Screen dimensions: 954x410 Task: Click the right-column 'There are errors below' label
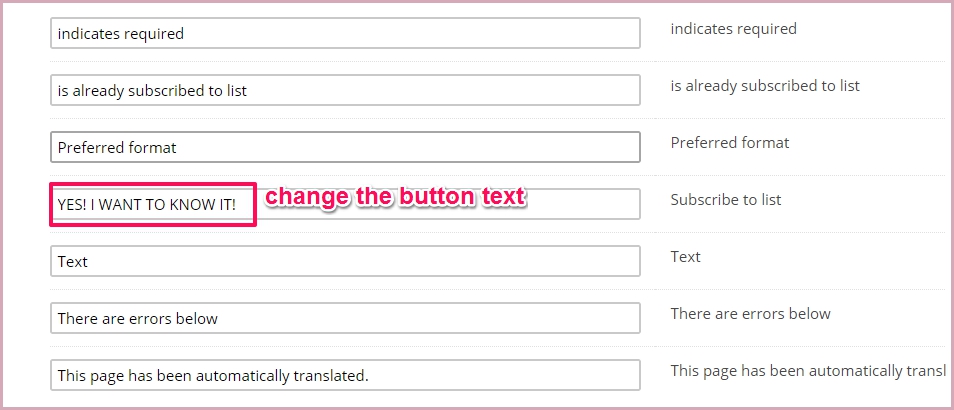coord(750,314)
